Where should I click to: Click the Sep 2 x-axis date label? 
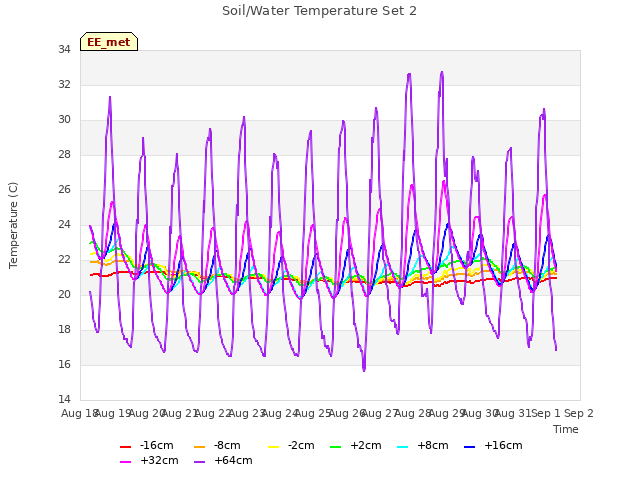[579, 413]
